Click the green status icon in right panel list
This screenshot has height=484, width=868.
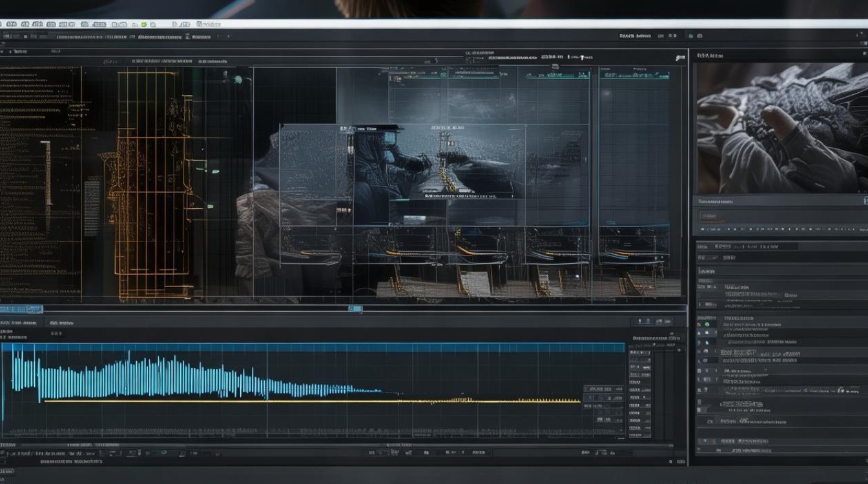(x=707, y=325)
